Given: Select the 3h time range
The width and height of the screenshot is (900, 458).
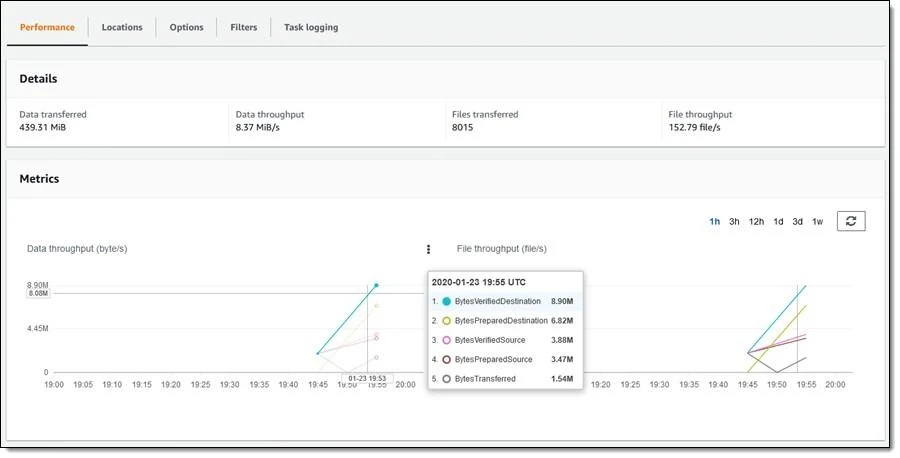Looking at the screenshot, I should [734, 222].
